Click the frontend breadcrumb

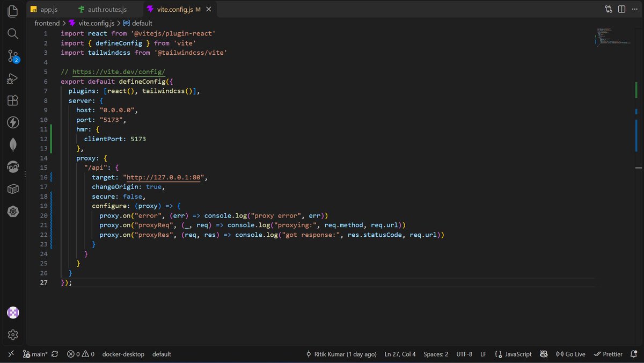[x=47, y=23]
